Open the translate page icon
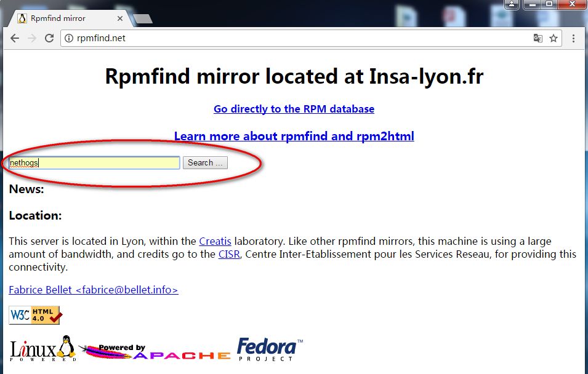The height and width of the screenshot is (374, 588). tap(538, 38)
